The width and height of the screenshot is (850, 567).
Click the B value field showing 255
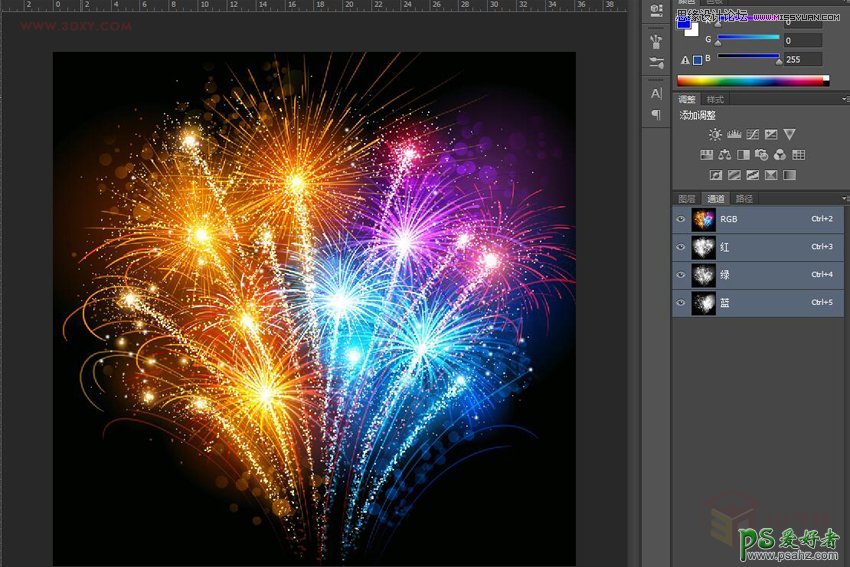803,59
